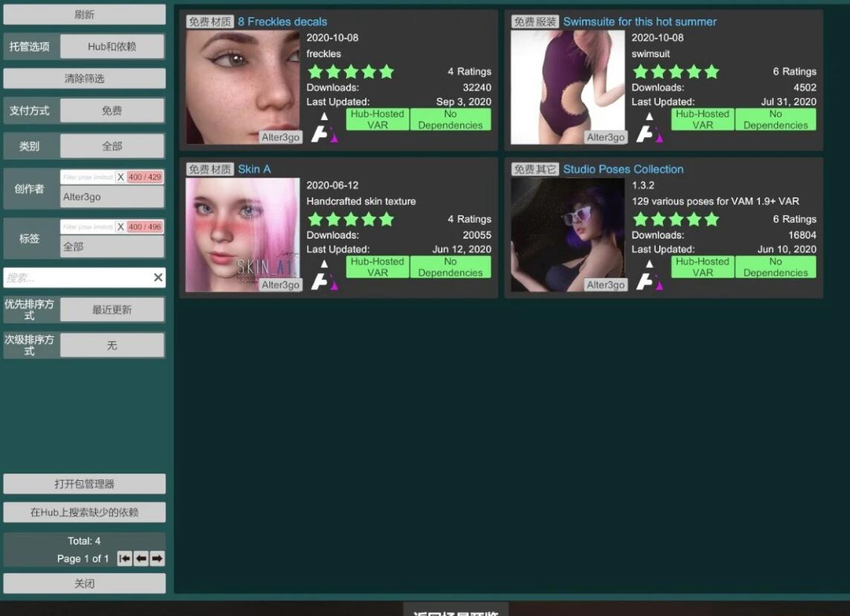
Task: Clear the search box with the X icon
Action: [157, 277]
